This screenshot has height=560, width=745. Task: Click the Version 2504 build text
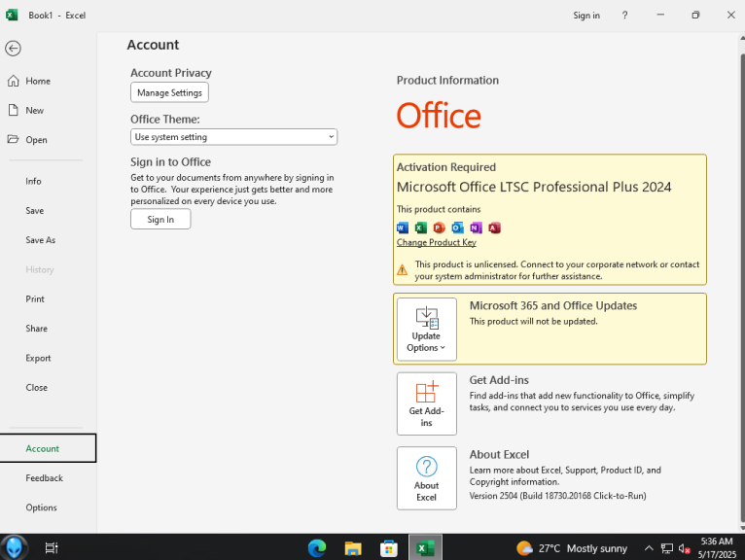[558, 496]
